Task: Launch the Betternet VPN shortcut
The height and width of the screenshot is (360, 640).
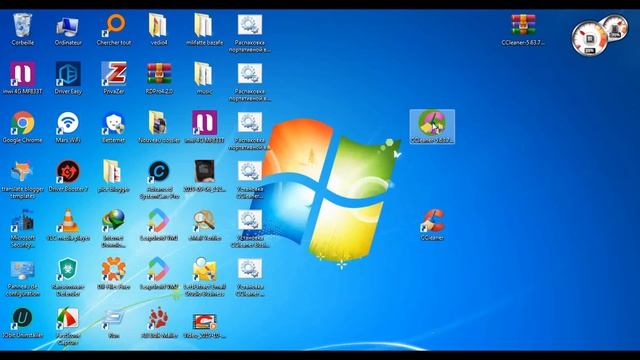Action: tap(114, 127)
